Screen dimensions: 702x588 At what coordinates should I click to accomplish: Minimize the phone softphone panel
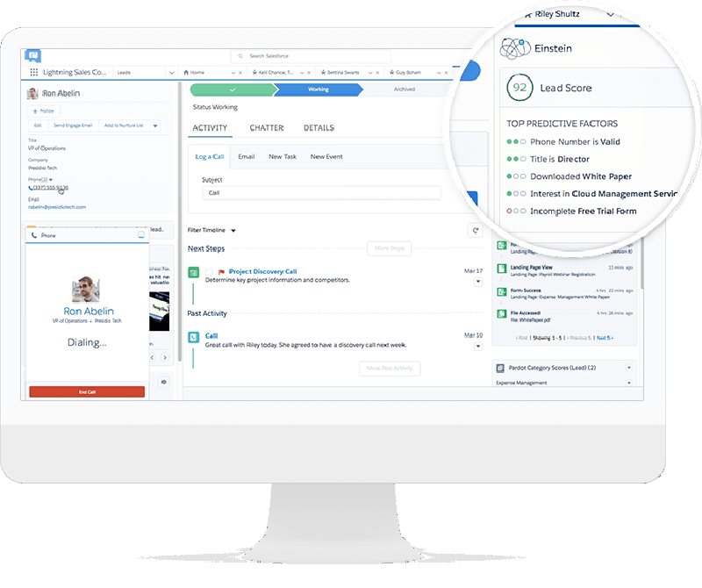[141, 234]
